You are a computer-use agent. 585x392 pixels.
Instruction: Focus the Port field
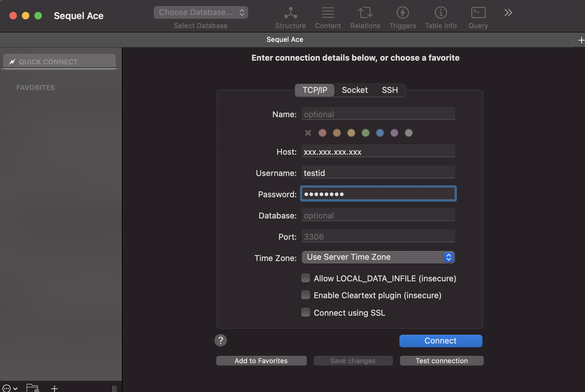point(378,236)
